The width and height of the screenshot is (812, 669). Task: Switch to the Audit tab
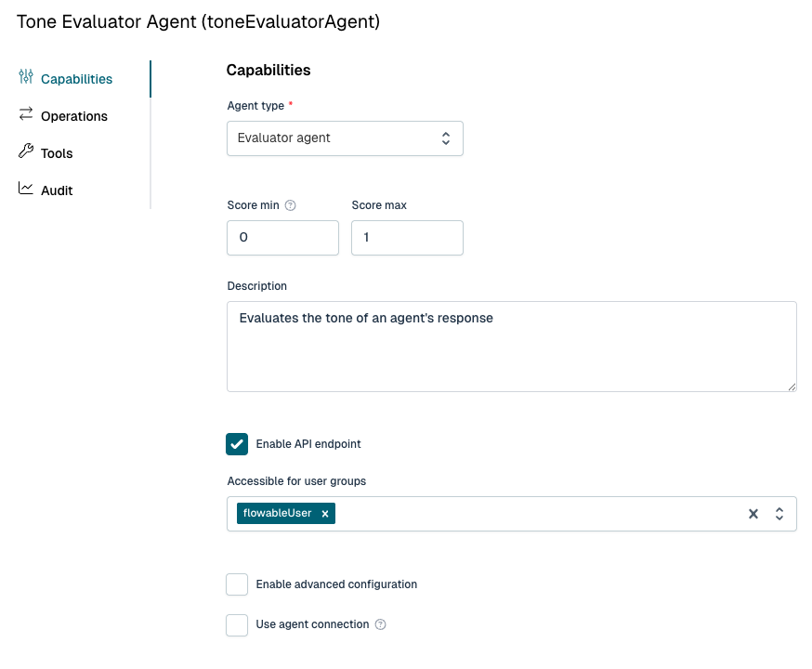pyautogui.click(x=57, y=190)
